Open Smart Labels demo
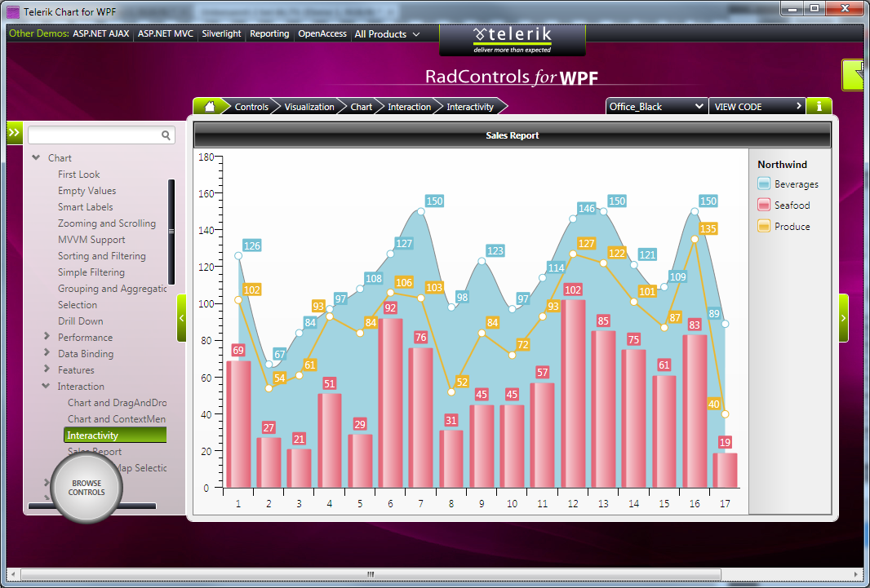Image resolution: width=870 pixels, height=588 pixels. click(86, 206)
